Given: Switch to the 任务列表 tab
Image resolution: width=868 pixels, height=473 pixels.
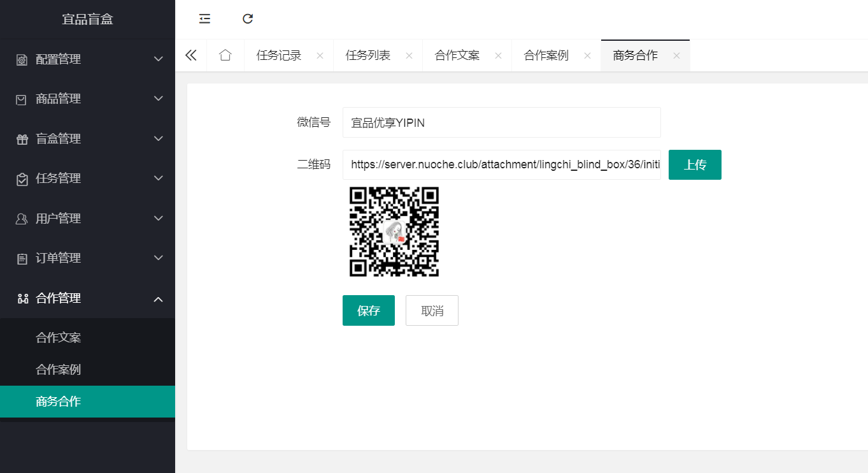Looking at the screenshot, I should click(368, 55).
